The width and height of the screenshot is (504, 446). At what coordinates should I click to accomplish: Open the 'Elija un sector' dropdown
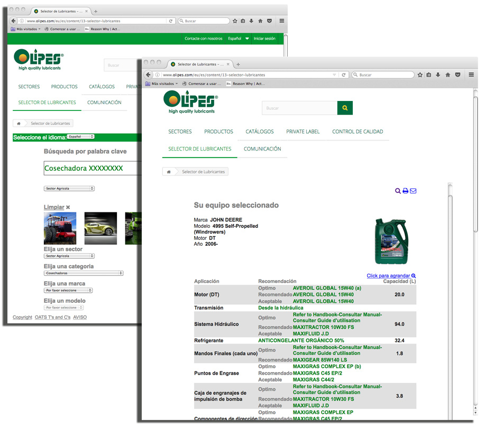coord(69,256)
